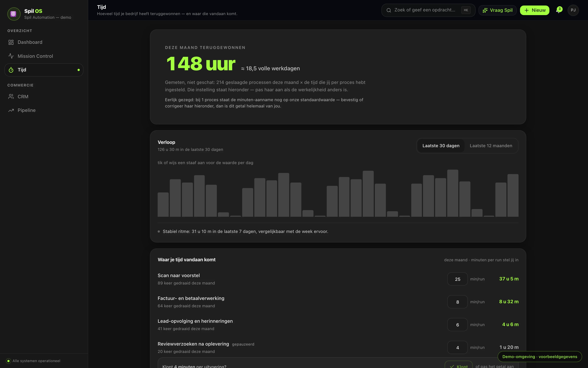The height and width of the screenshot is (368, 588).
Task: Click the 'Alle systemen operationeel' status text
Action: 36,361
